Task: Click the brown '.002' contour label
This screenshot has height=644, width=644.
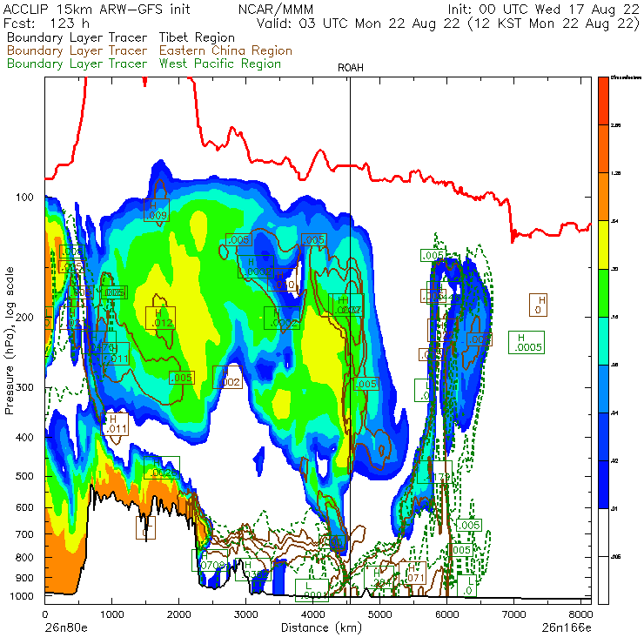Action: (x=227, y=377)
